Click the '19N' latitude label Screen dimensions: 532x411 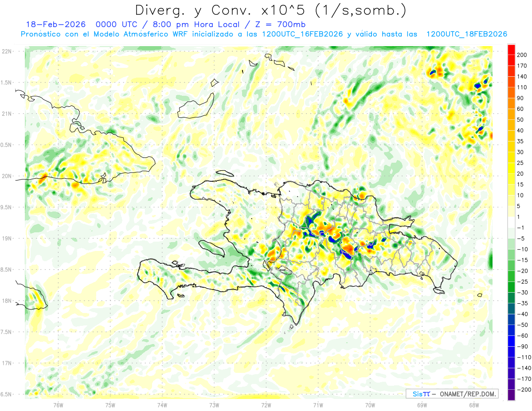click(7, 238)
